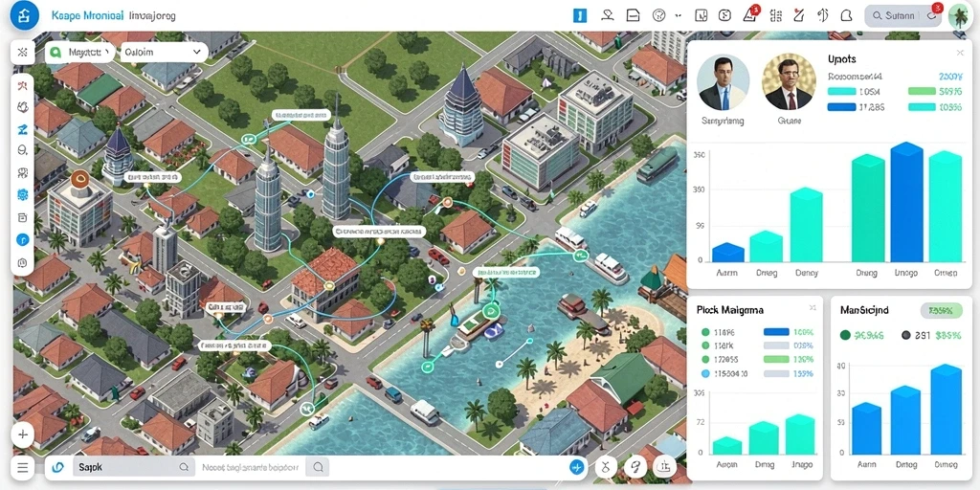Select the clock icon at sidebar bottom
The image size is (980, 490).
click(23, 262)
